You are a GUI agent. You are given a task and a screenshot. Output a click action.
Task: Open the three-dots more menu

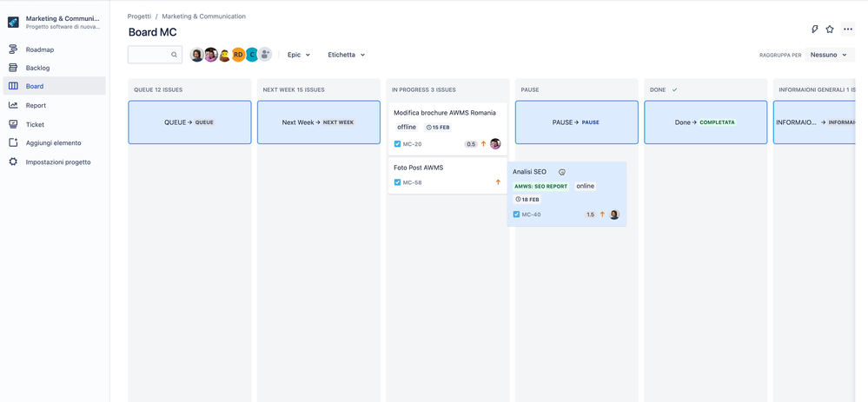point(847,30)
